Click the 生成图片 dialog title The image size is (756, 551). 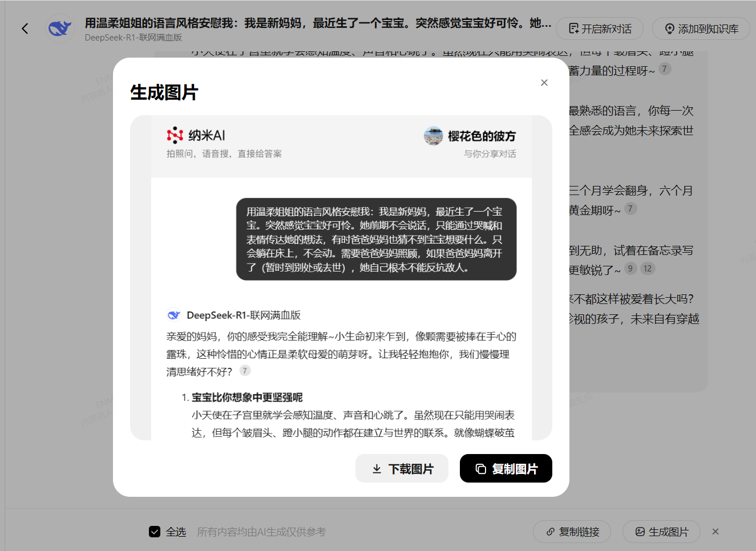pyautogui.click(x=164, y=92)
